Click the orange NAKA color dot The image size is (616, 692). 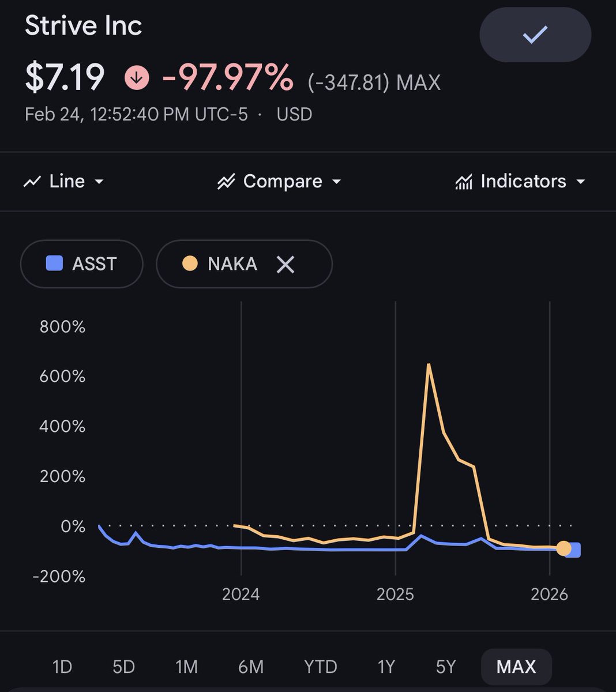(x=189, y=264)
